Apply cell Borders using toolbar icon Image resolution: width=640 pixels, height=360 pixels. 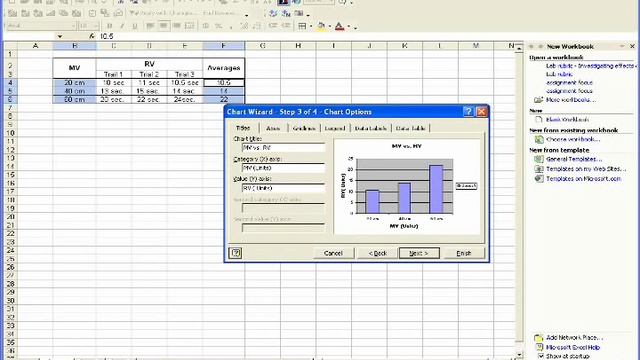pyautogui.click(x=302, y=26)
